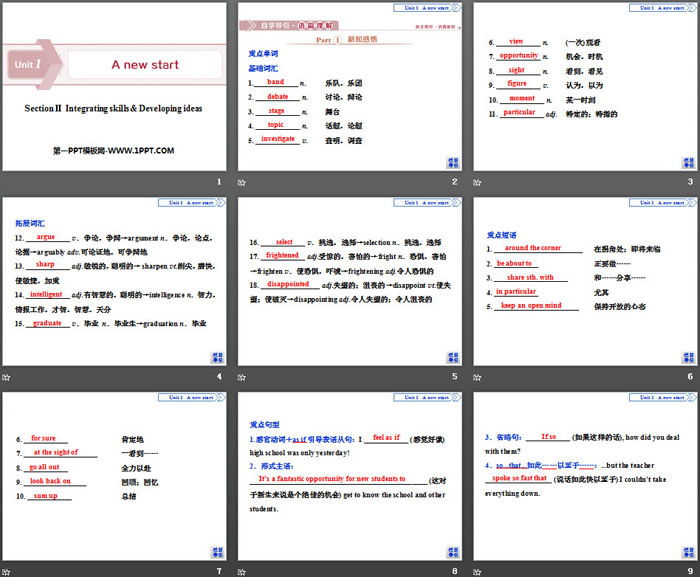Click the word opportunity on slide 3
This screenshot has height=577, width=700.
point(519,55)
